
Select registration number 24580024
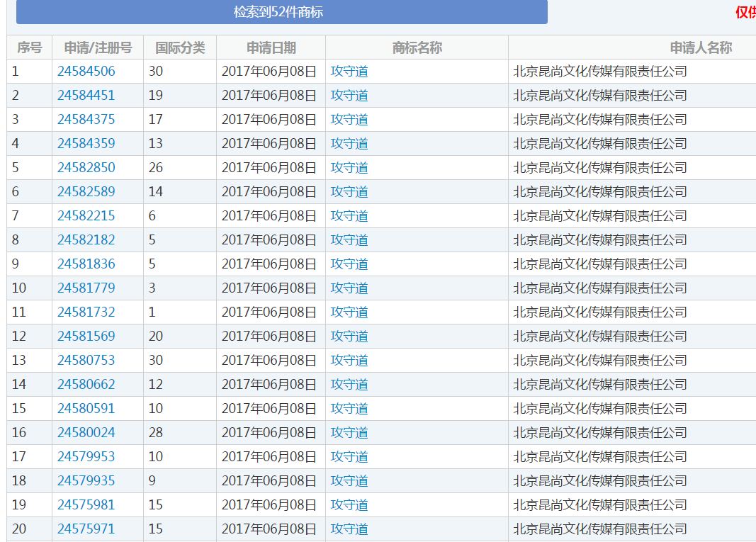pyautogui.click(x=86, y=433)
